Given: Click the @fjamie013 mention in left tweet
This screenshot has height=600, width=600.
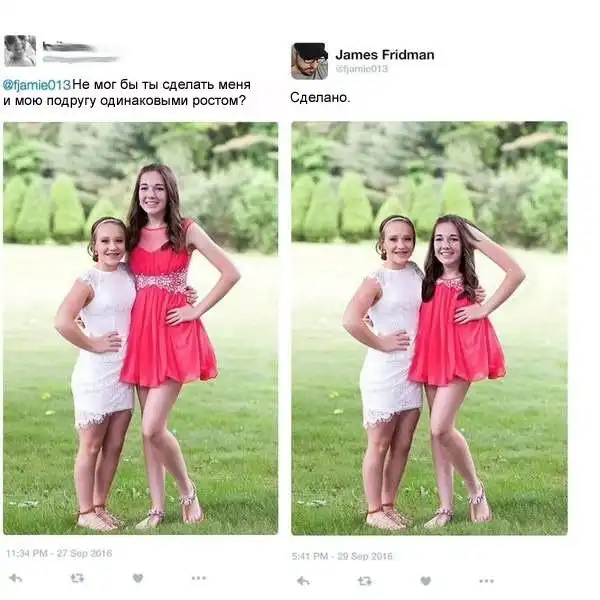Looking at the screenshot, I should (x=37, y=85).
